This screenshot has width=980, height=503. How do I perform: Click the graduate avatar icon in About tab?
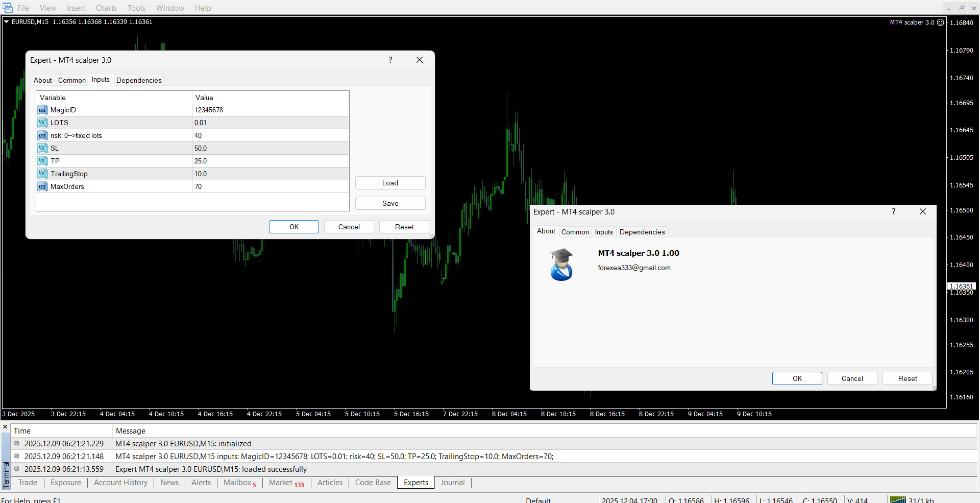pyautogui.click(x=561, y=265)
